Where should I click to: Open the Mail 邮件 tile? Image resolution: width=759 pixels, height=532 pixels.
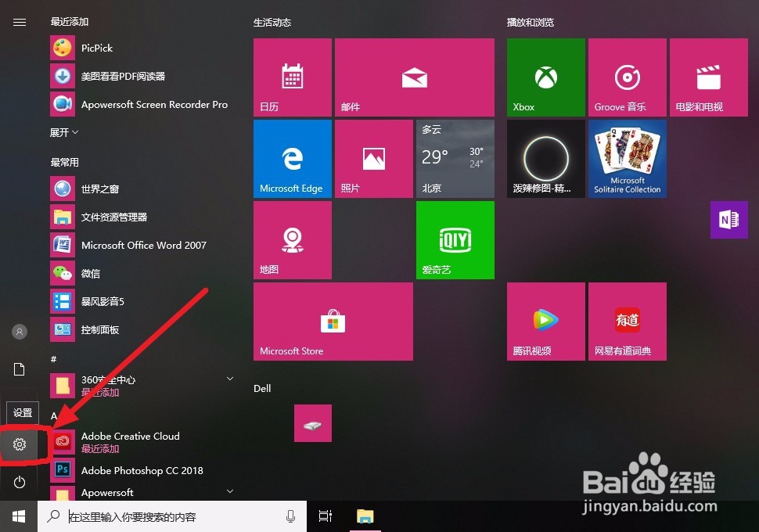(x=415, y=77)
